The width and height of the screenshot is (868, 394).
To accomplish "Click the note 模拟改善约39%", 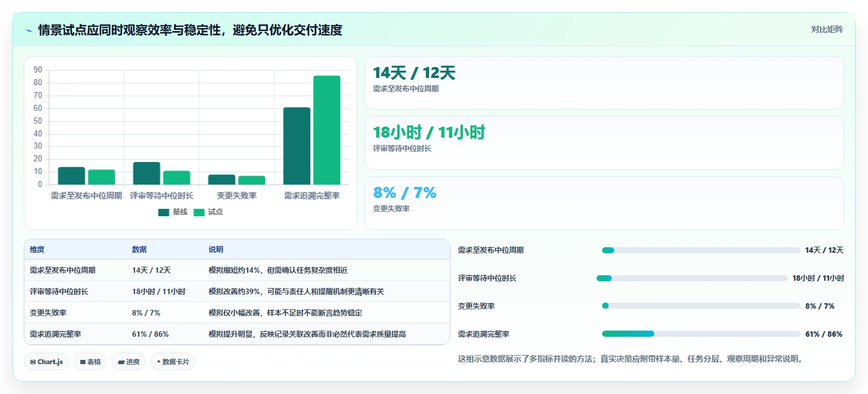I will click(234, 292).
